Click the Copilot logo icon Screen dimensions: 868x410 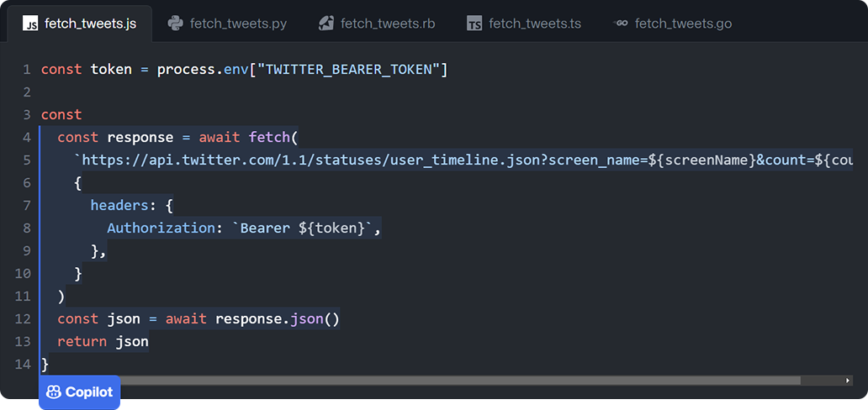click(54, 392)
